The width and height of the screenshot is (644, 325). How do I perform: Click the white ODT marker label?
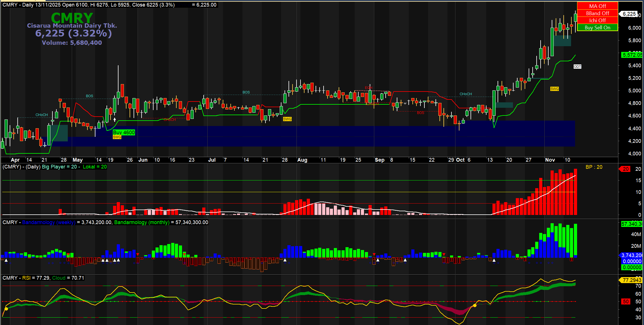(577, 66)
